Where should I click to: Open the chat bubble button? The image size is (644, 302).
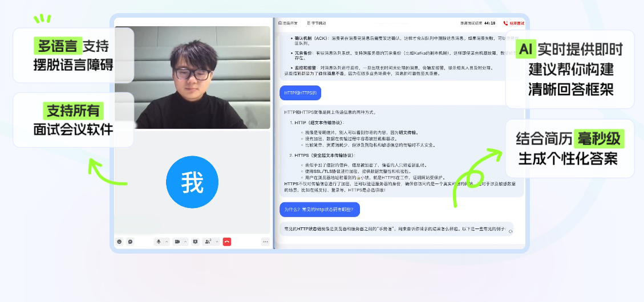pos(130,242)
